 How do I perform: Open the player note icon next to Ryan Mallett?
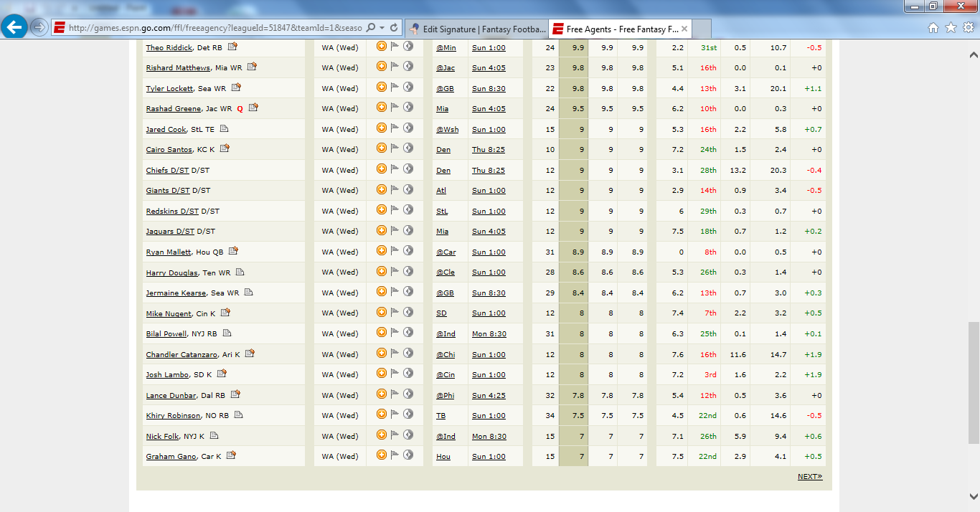click(233, 251)
